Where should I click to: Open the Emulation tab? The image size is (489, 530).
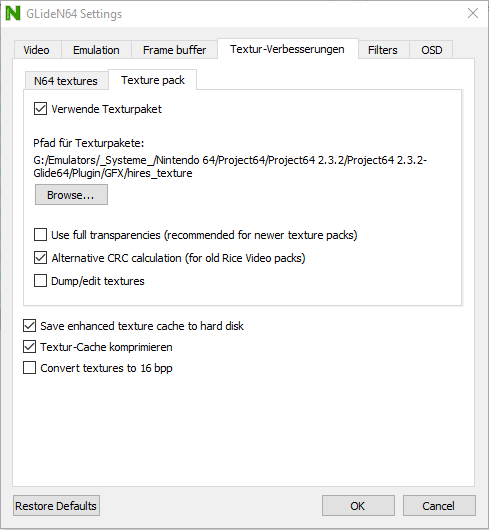pyautogui.click(x=96, y=50)
